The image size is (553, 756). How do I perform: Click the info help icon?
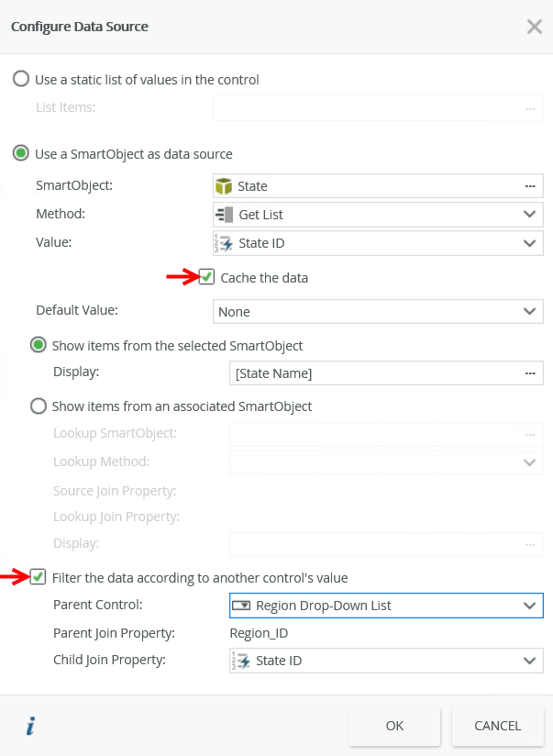[30, 727]
